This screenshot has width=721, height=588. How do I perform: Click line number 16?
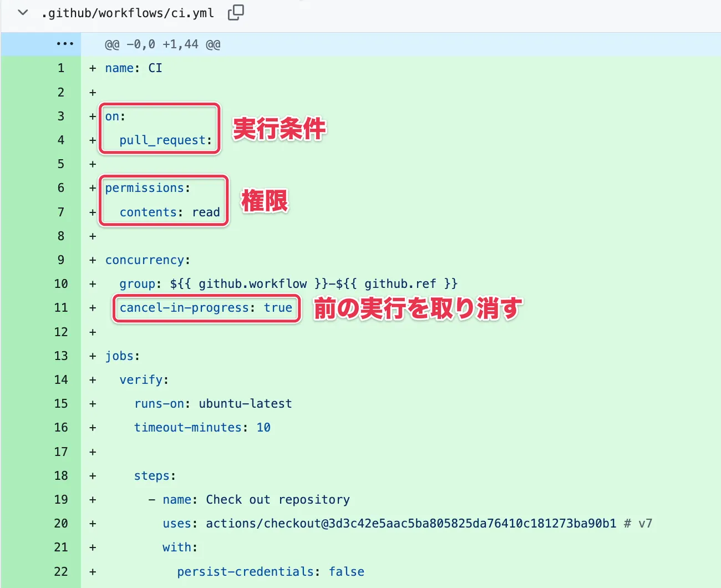click(x=61, y=427)
